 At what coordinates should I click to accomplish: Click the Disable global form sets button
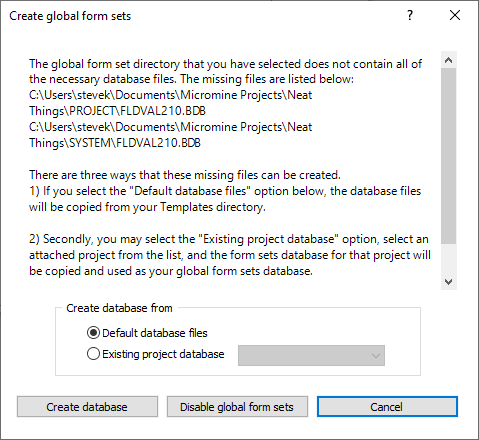(237, 407)
